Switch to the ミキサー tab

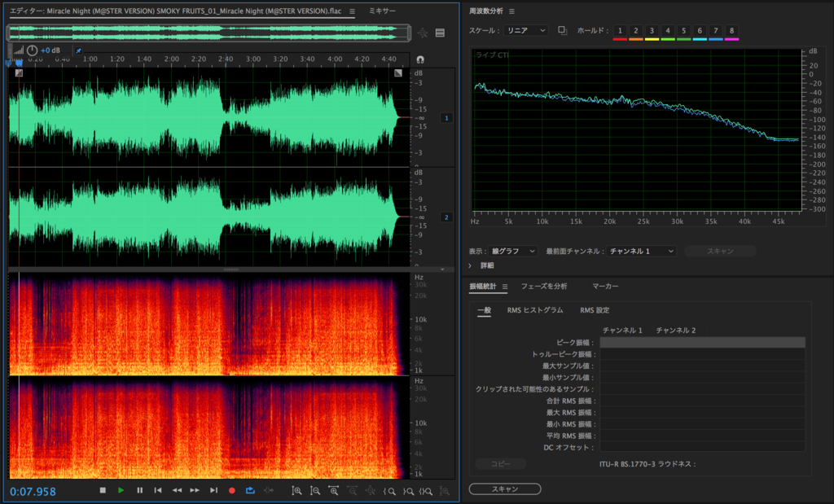pos(382,11)
